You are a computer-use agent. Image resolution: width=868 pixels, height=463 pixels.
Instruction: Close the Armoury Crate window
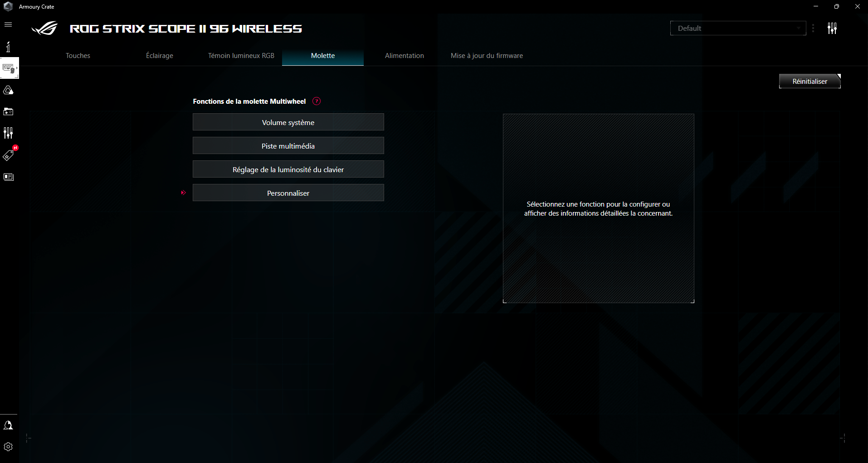pos(858,6)
